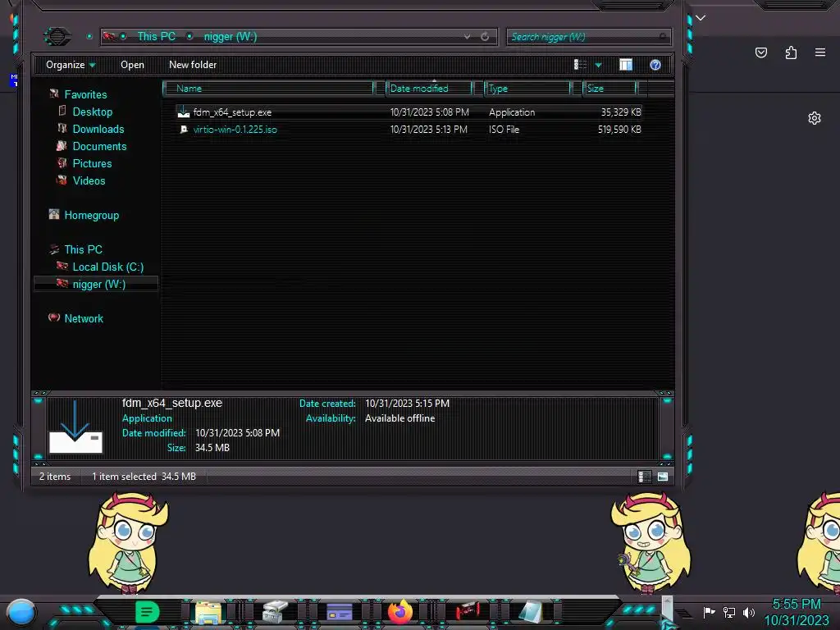Screen dimensions: 840x630
Task: Select Homegroup in the navigation pane
Action: [x=92, y=216]
